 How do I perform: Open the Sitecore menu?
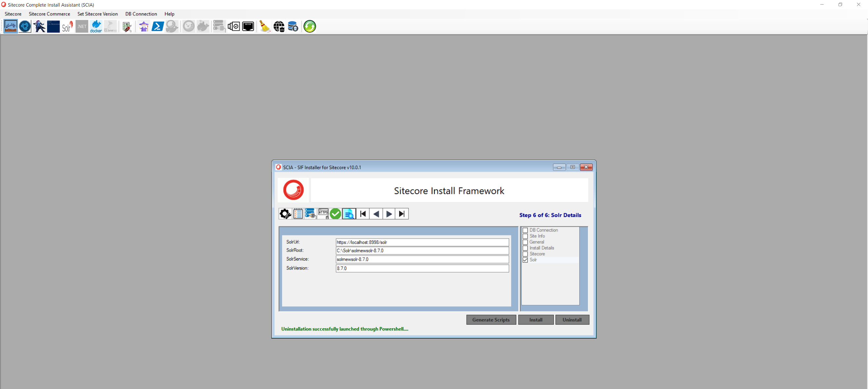click(x=13, y=14)
